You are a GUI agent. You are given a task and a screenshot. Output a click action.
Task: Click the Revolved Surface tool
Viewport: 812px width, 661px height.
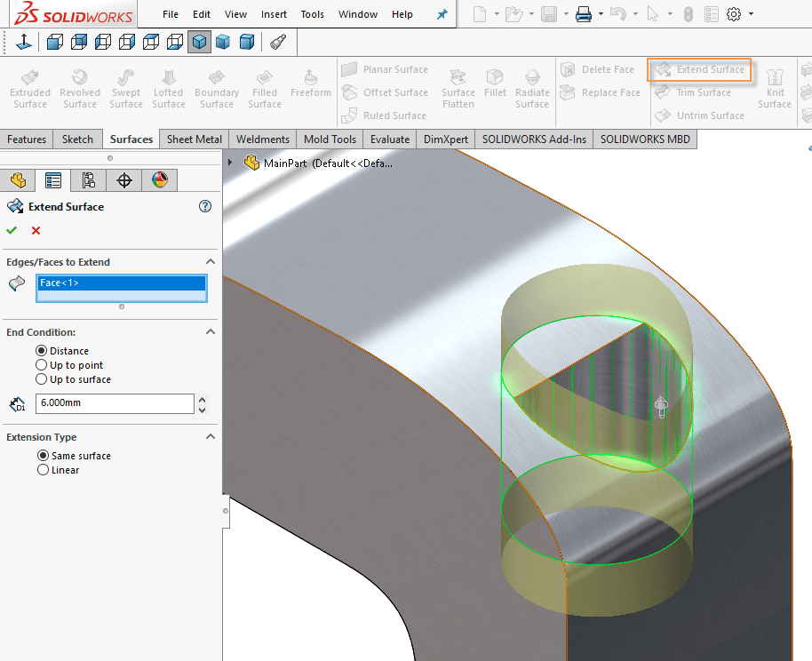click(80, 89)
